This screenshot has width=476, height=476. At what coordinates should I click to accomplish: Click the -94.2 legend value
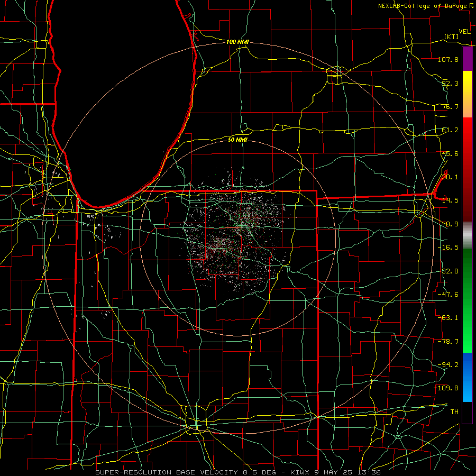(448, 365)
